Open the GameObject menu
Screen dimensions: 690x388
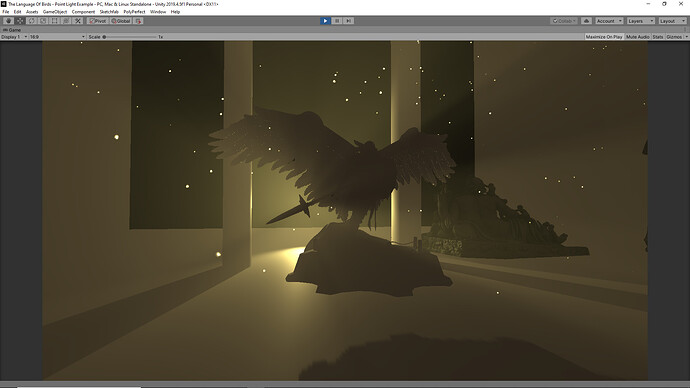click(55, 12)
